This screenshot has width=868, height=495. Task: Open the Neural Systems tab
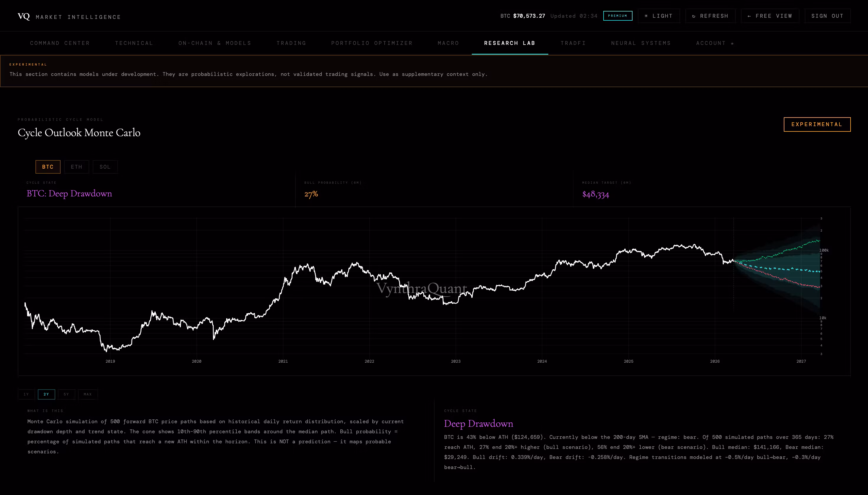pyautogui.click(x=641, y=43)
